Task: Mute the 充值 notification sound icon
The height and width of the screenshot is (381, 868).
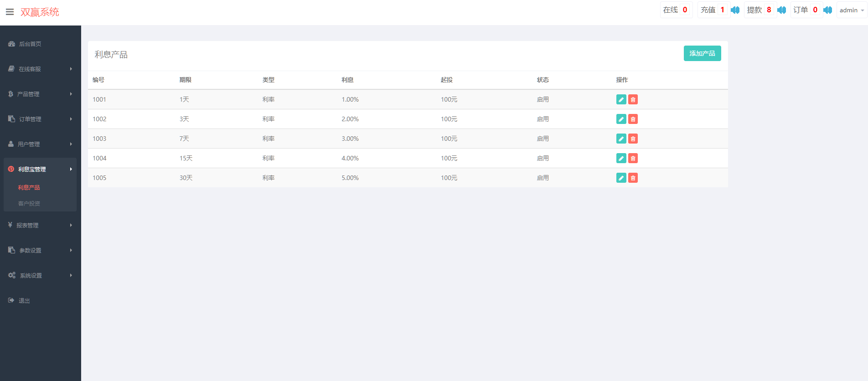Action: [735, 10]
